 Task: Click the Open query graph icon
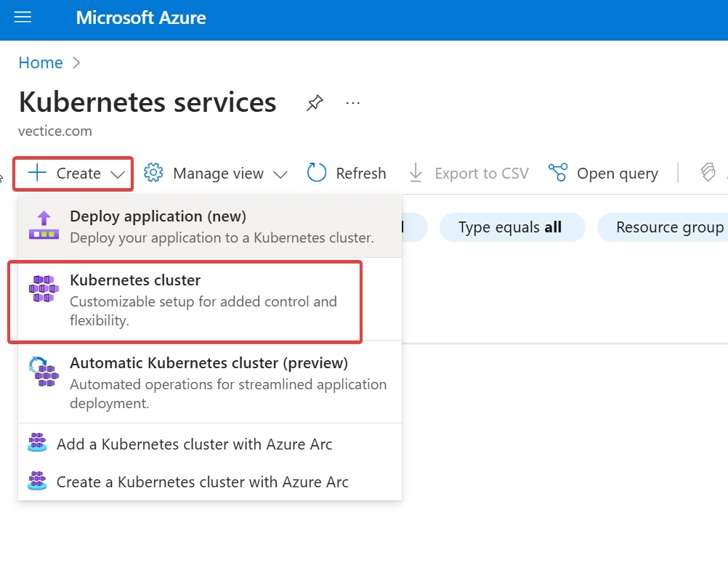point(558,173)
